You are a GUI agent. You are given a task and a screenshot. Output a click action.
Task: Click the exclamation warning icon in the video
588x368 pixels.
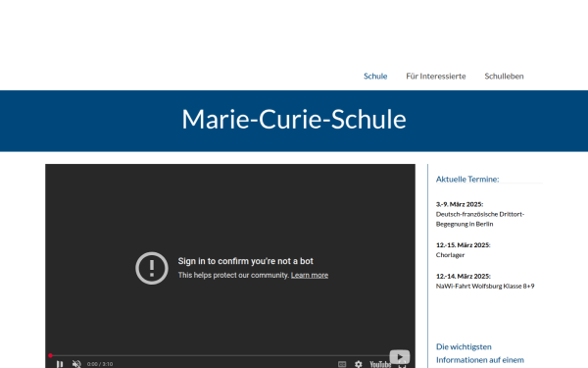(x=152, y=268)
